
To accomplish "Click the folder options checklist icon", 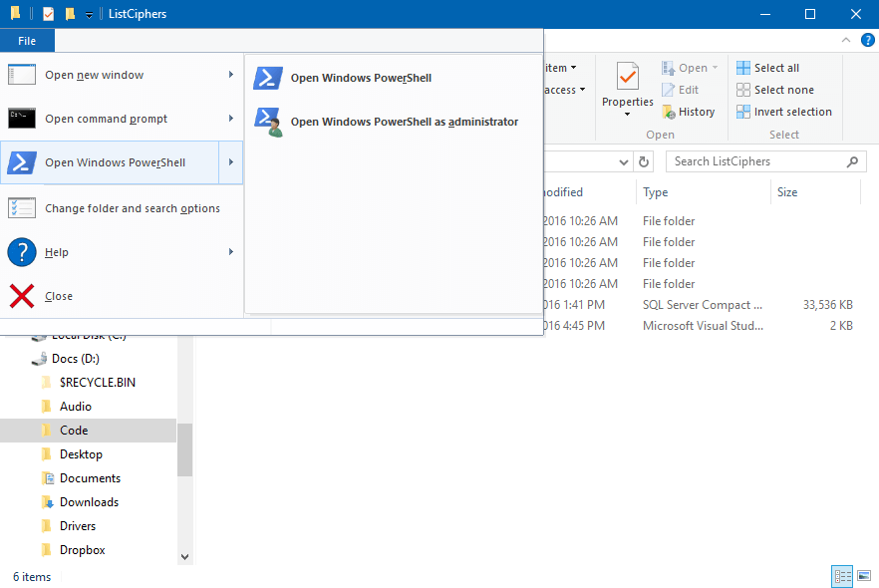I will tap(22, 208).
